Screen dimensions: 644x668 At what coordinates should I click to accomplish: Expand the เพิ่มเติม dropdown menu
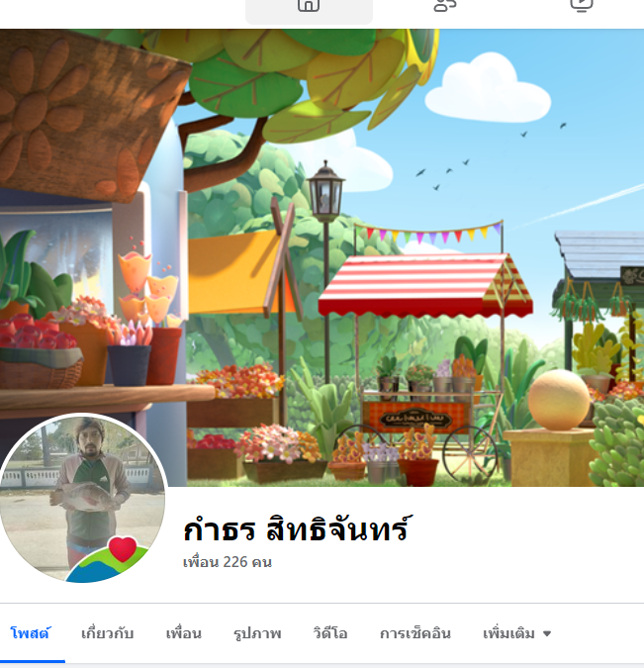point(516,633)
